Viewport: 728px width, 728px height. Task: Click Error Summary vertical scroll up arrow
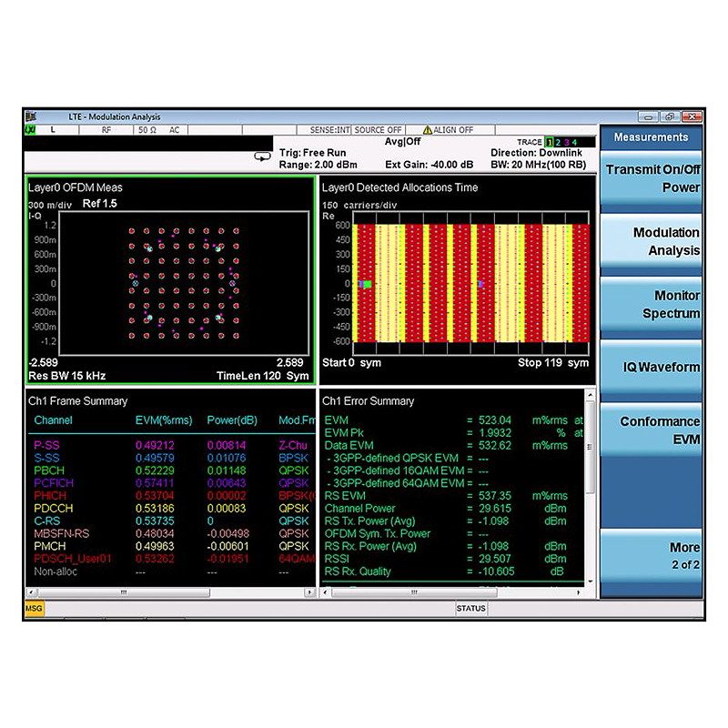[590, 395]
